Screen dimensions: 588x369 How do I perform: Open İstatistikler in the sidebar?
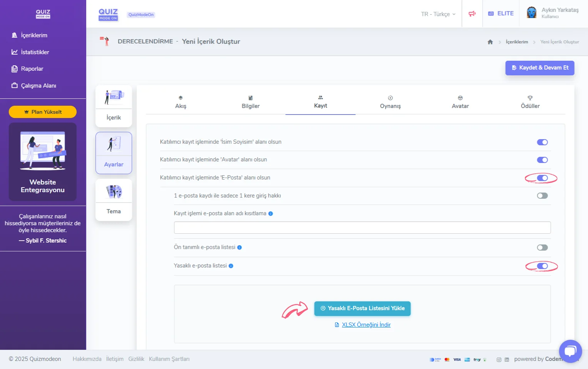tap(35, 52)
